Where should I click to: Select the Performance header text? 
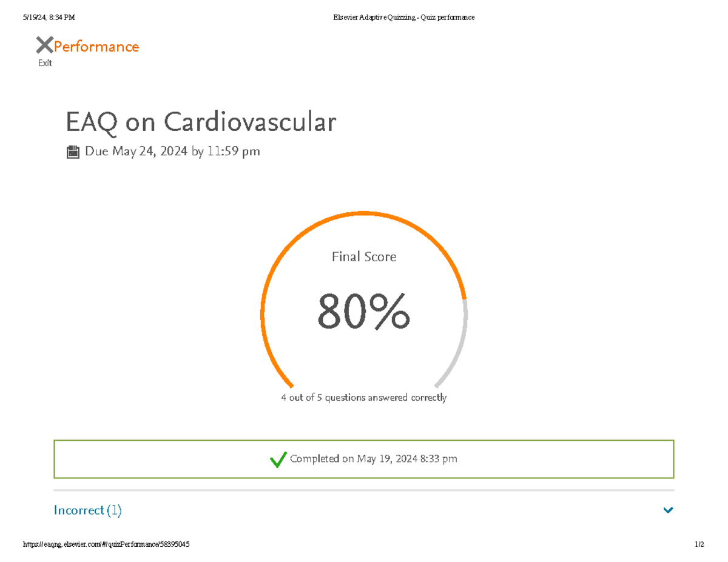96,46
